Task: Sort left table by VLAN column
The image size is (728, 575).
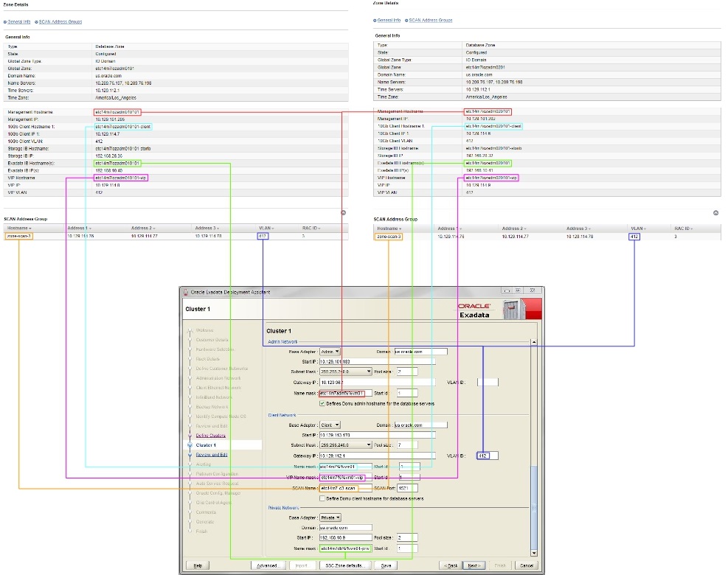Action: coord(266,229)
